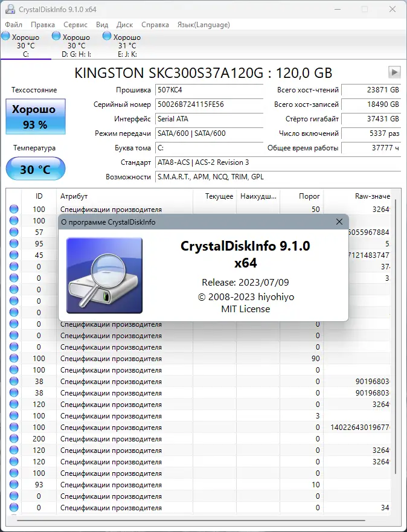Click the Возможности field S.M.A.R.T., APM, NCQ, TRIM, GPL

coord(278,177)
